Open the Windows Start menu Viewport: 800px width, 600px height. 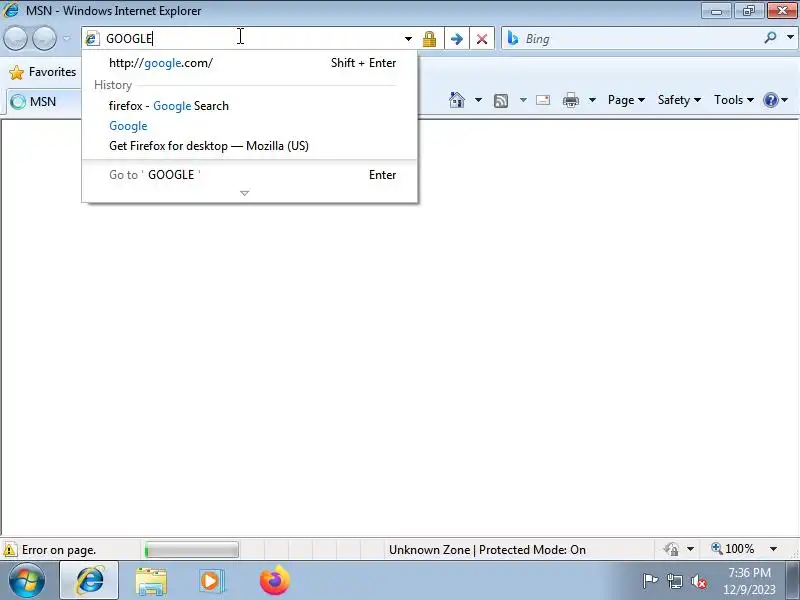[27, 581]
